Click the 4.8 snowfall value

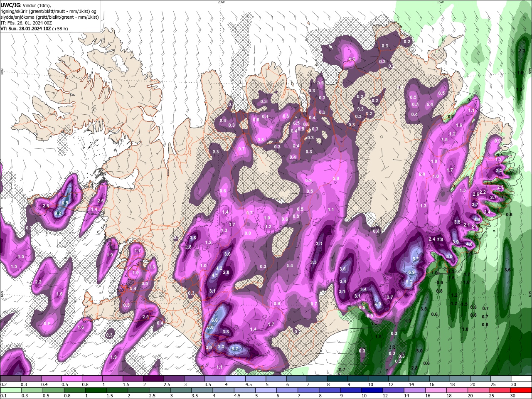[x=470, y=244]
